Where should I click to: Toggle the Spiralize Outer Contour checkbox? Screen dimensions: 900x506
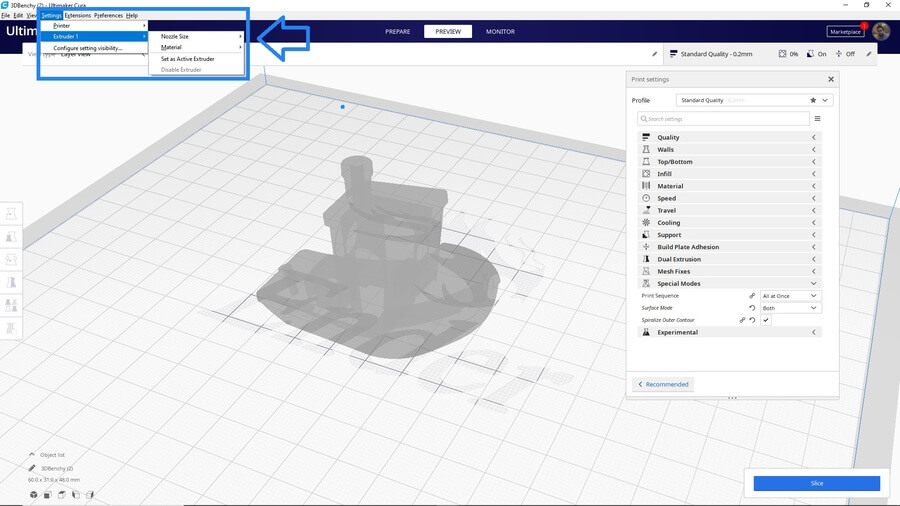[766, 320]
